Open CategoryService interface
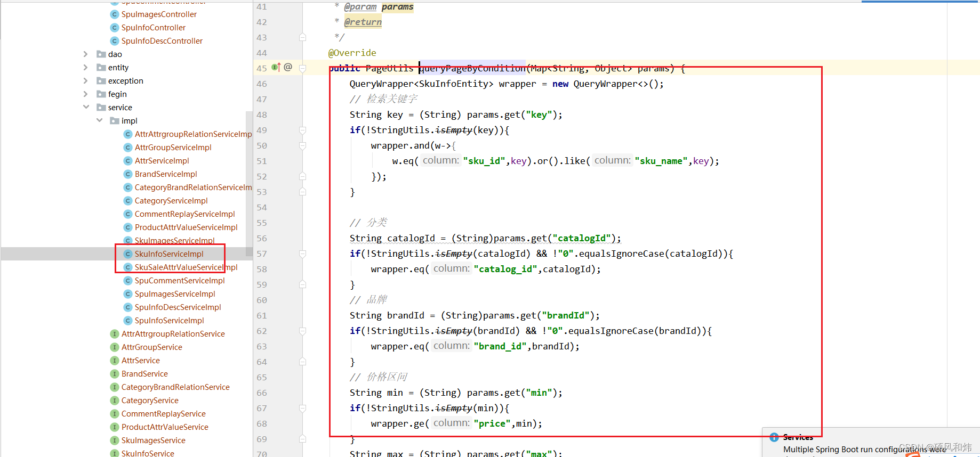980x457 pixels. coord(150,401)
